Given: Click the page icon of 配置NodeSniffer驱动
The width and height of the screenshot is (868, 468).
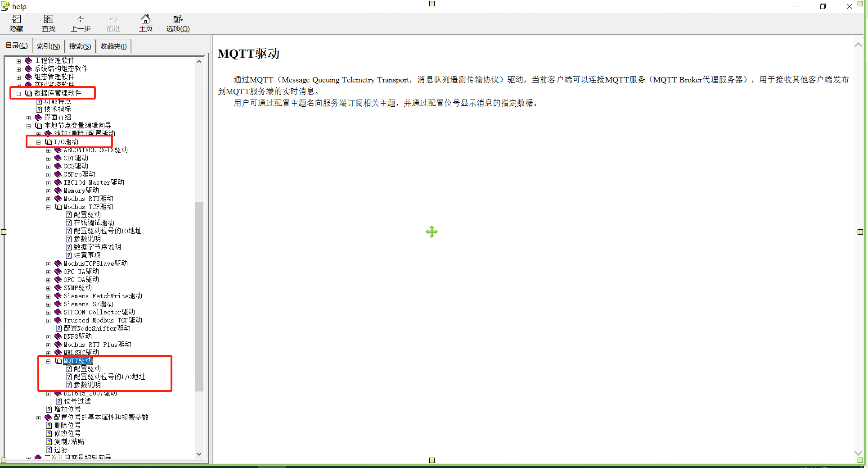Looking at the screenshot, I should coord(59,328).
